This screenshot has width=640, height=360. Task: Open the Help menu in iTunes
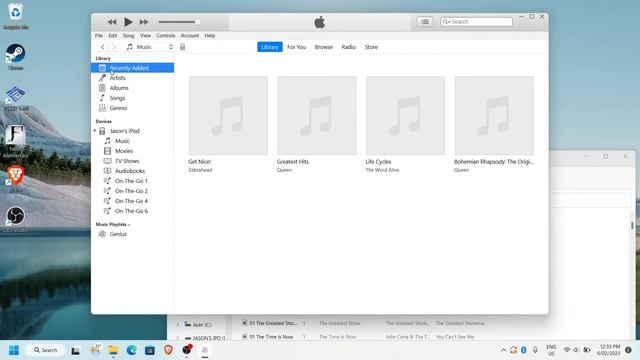point(210,36)
